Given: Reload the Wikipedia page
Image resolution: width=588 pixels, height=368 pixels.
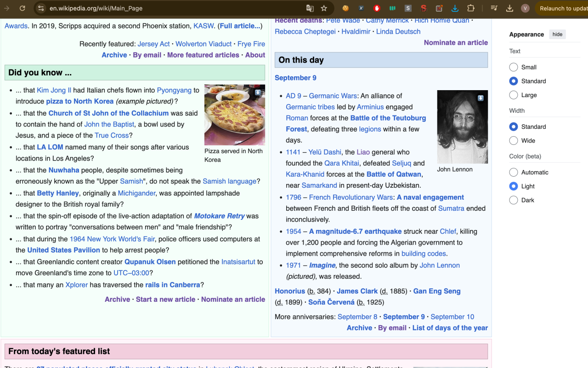Looking at the screenshot, I should [22, 8].
